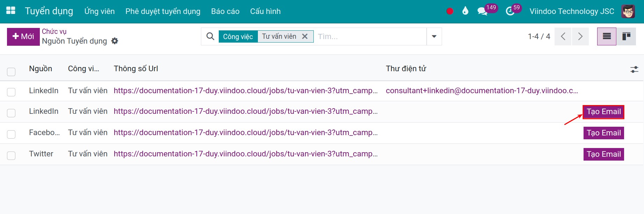The width and height of the screenshot is (644, 214).
Task: Open URL link in Facebook row
Action: (x=246, y=133)
